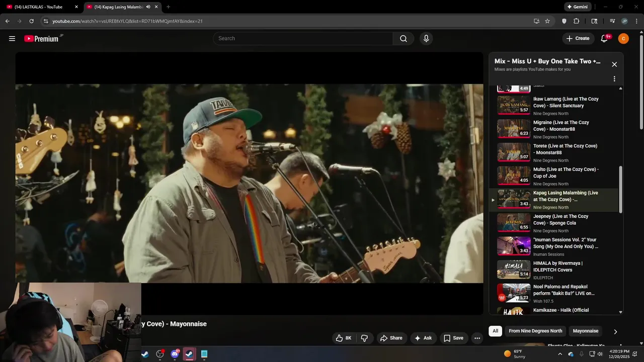Click inside the YouTube search field
Viewport: 644px width, 362px height.
[x=303, y=39]
